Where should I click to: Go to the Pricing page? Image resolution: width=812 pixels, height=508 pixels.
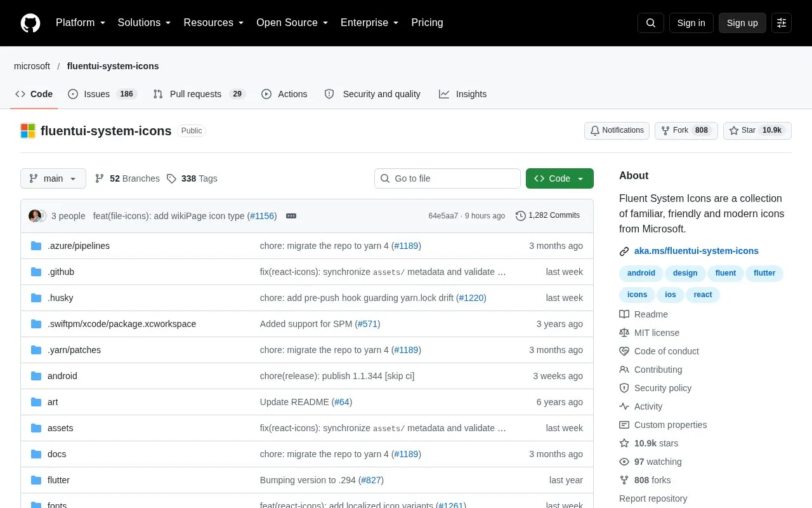[427, 23]
